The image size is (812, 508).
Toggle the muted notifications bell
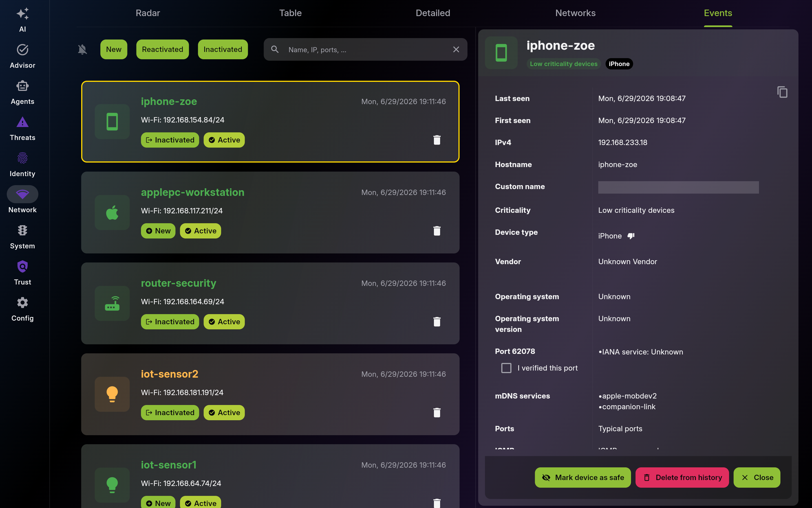click(x=82, y=49)
